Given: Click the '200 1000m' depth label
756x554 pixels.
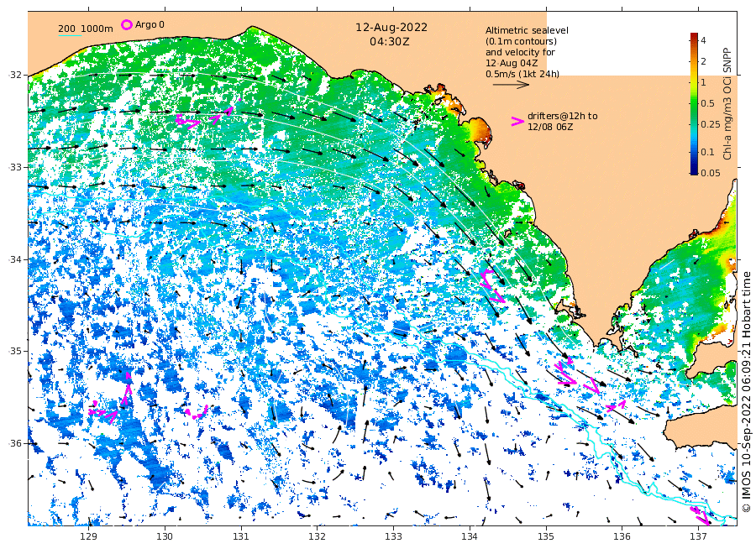Looking at the screenshot, I should [86, 29].
